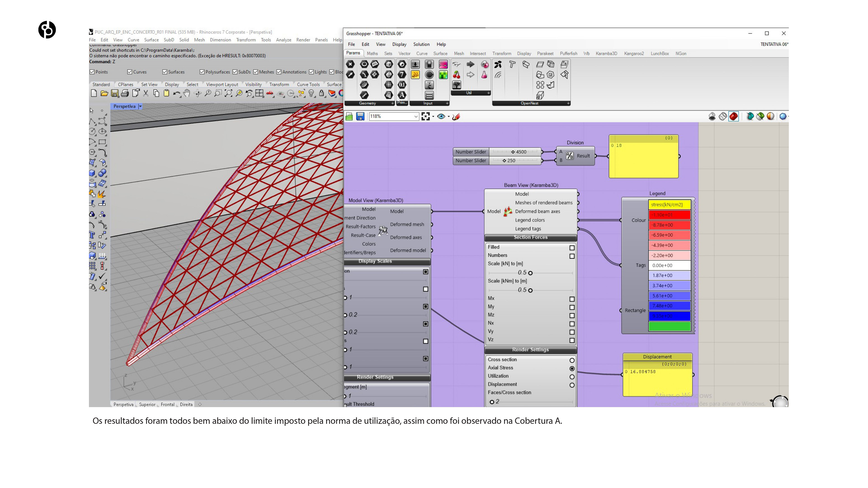Open the Perspetiva viewport dropdown arrow
The image size is (868, 488).
[x=141, y=106]
